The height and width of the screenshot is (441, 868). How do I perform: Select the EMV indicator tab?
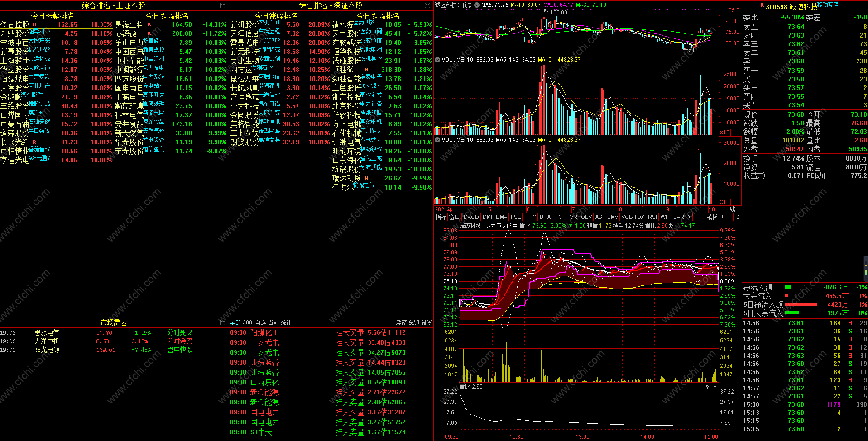(x=613, y=217)
